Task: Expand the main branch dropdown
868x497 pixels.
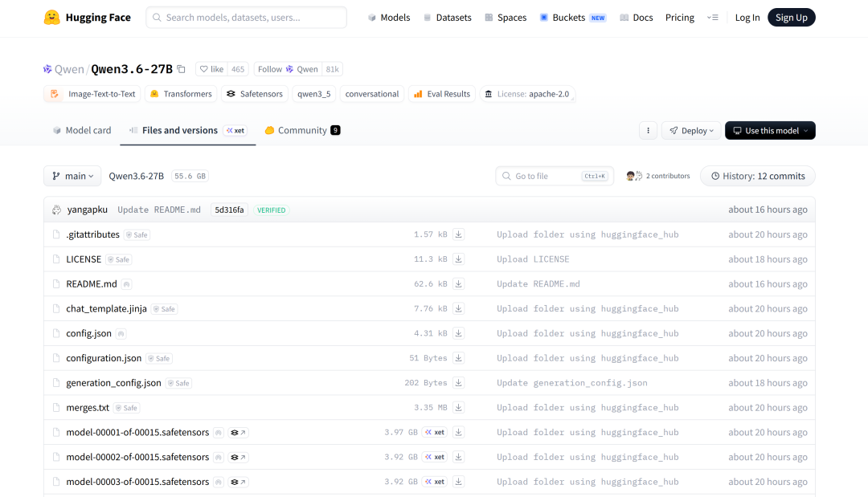Action: pos(72,176)
